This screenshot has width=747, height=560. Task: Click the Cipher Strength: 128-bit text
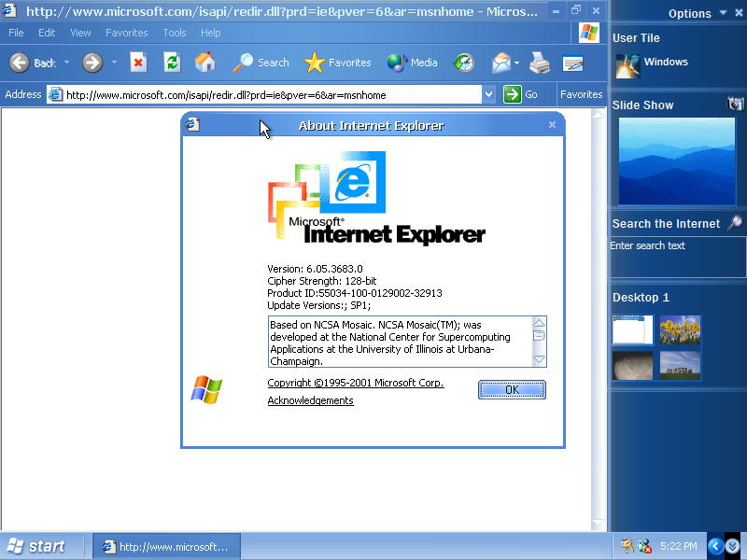tap(321, 281)
